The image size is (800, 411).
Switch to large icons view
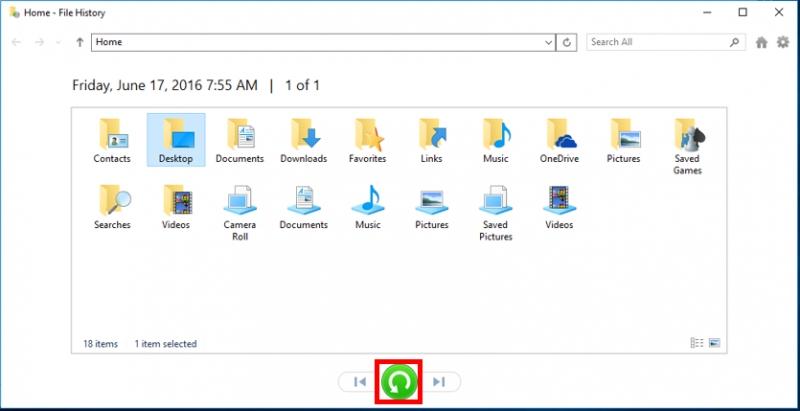pyautogui.click(x=714, y=343)
